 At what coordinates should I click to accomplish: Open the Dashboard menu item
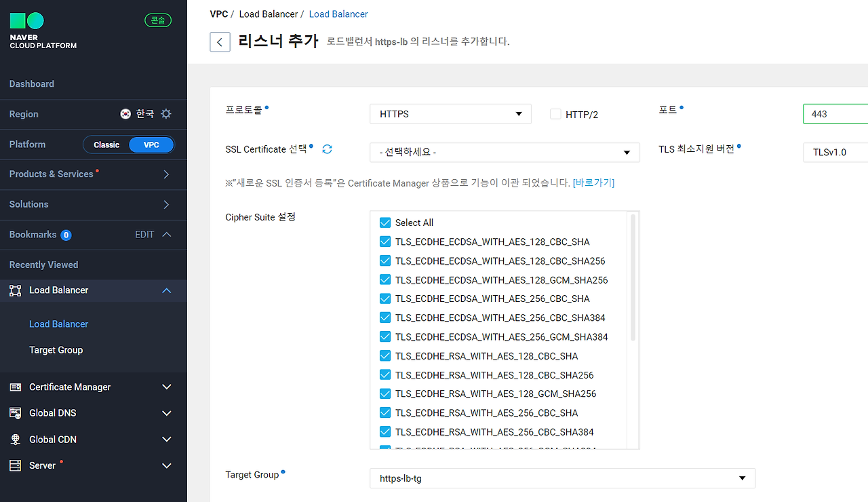click(x=31, y=83)
